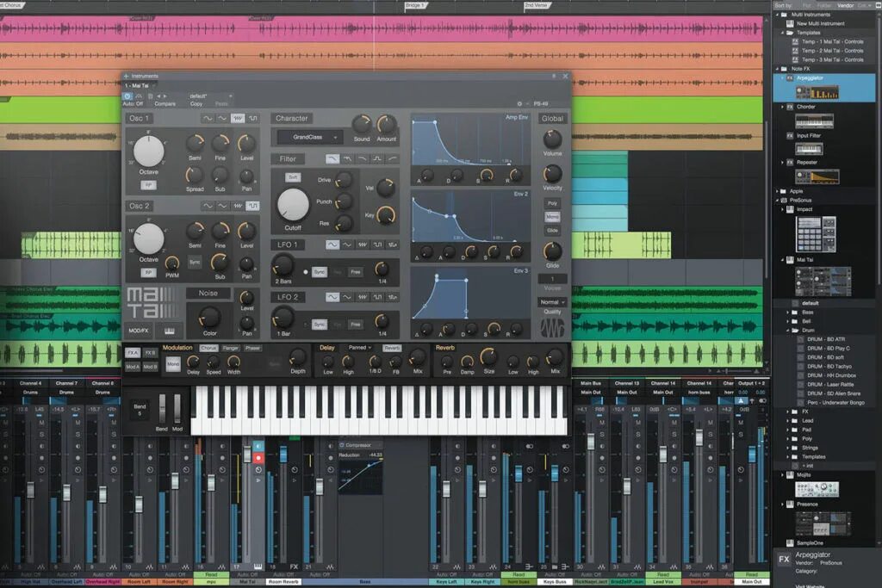Select Osc 2 square waveform icon
Image resolution: width=882 pixels, height=588 pixels.
point(253,207)
